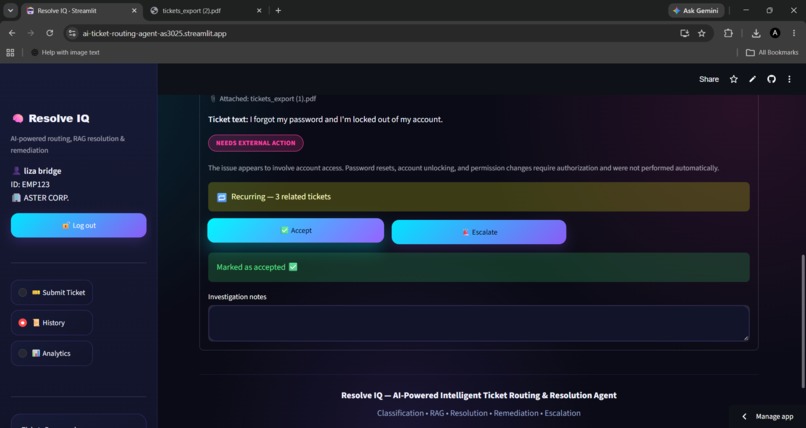
Task: Click the liza bridge user name
Action: (42, 171)
